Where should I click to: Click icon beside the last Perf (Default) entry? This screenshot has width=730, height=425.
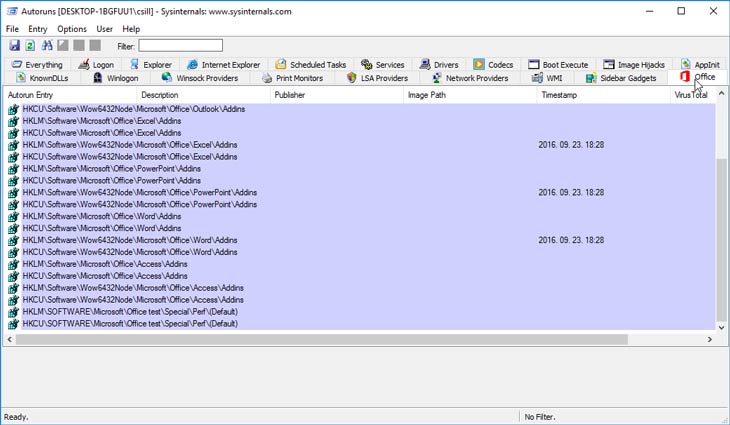click(x=13, y=324)
